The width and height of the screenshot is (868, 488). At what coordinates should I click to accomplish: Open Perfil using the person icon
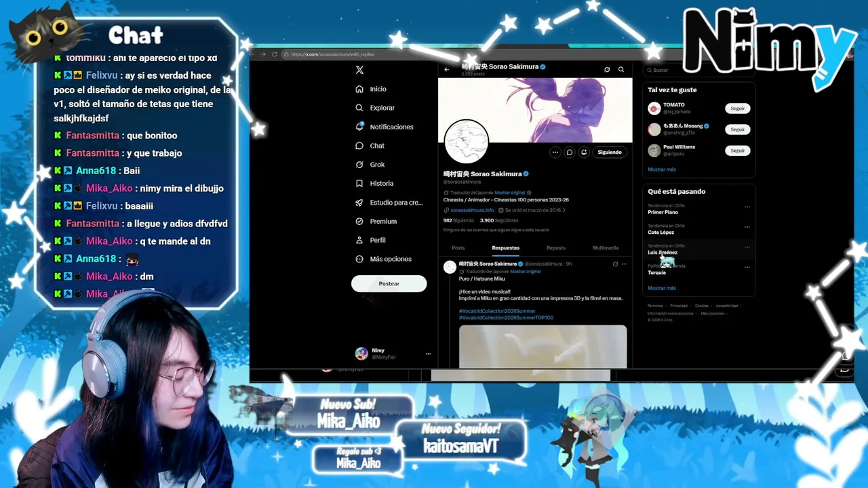tap(359, 240)
